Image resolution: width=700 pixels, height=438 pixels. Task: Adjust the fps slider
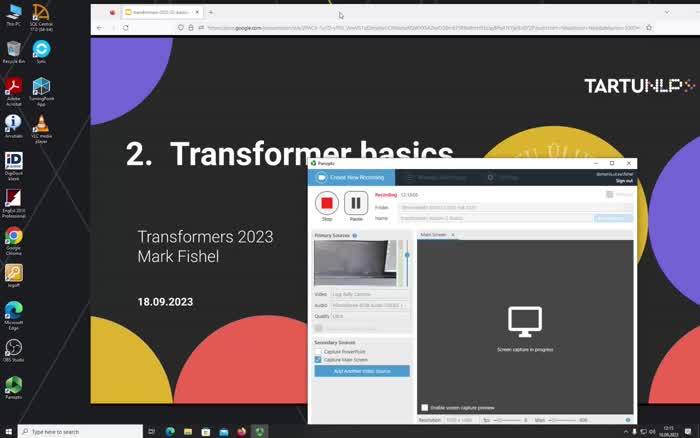(x=508, y=420)
